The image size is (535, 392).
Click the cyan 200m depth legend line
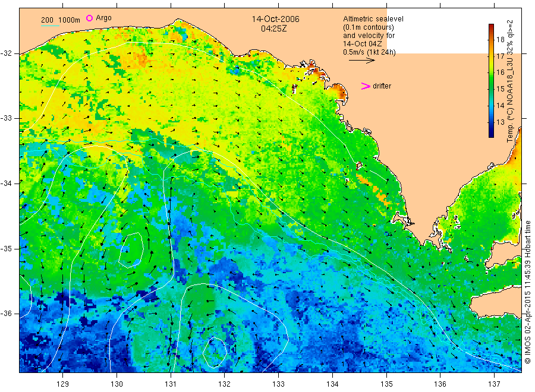[x=50, y=25]
